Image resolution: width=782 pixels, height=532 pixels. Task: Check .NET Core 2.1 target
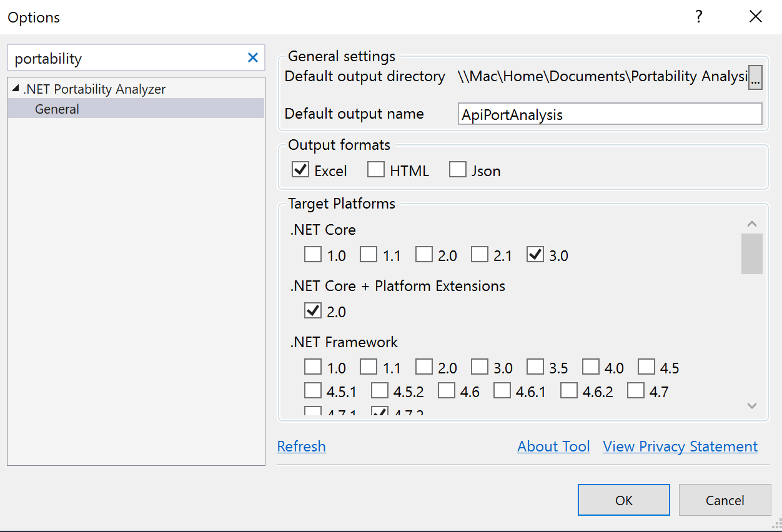[x=480, y=255]
